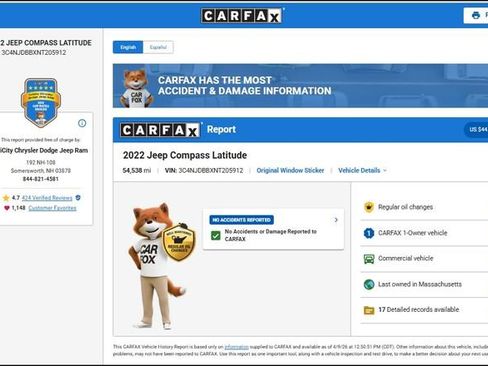The width and height of the screenshot is (488, 366).
Task: Click the 1-Owner blue badge icon
Action: tap(369, 233)
